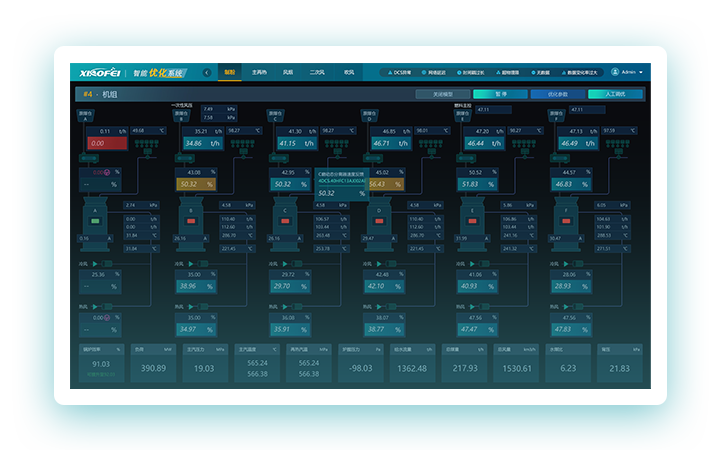Click yellow 56.43 % setpoint field
720x450 pixels.
coord(386,184)
